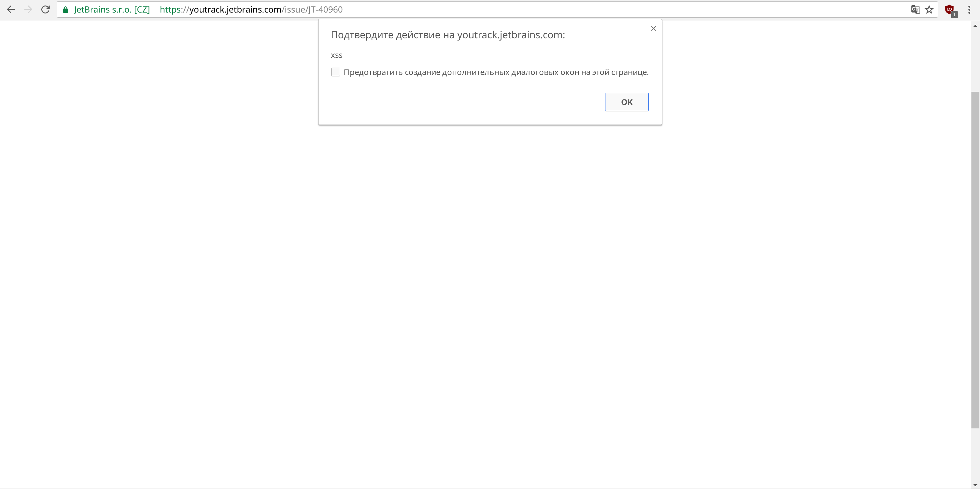Click the 'xss' alert message text
The height and width of the screenshot is (489, 980).
coord(337,55)
